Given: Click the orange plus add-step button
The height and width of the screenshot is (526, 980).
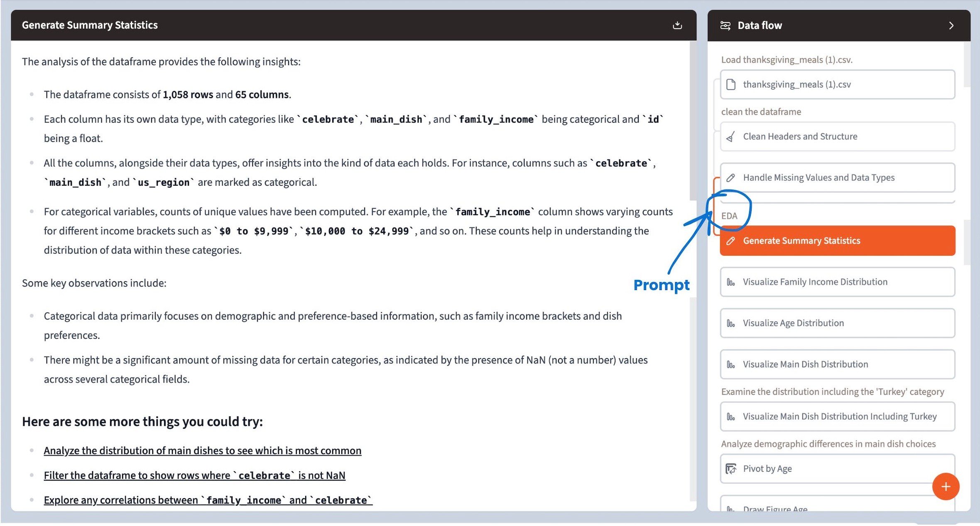Looking at the screenshot, I should [x=946, y=487].
